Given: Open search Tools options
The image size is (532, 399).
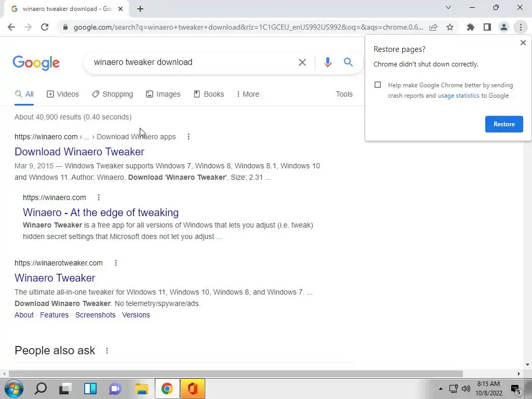Looking at the screenshot, I should [344, 95].
